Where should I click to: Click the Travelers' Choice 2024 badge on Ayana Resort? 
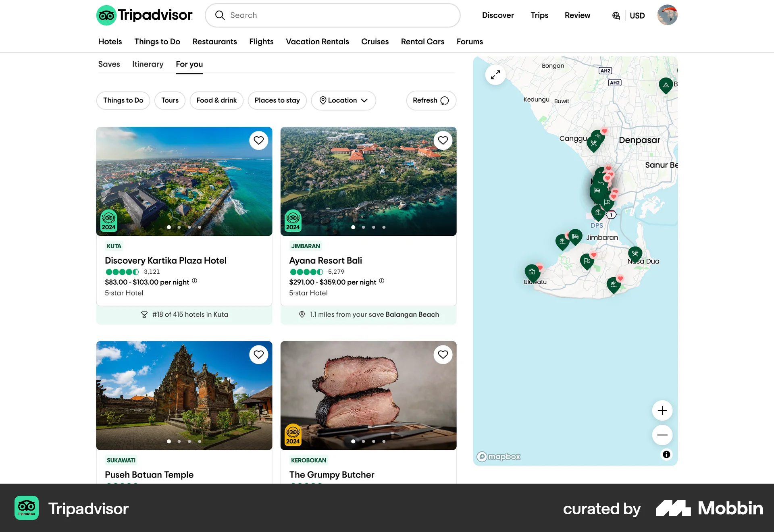[293, 220]
